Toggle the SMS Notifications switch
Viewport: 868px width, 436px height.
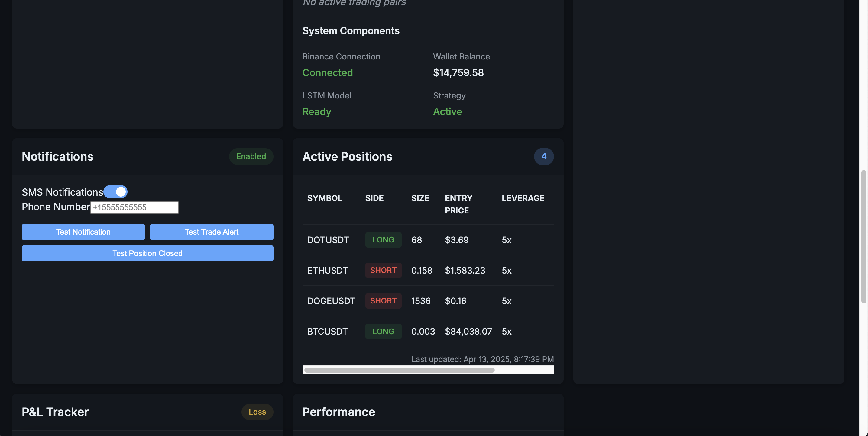[x=115, y=192]
